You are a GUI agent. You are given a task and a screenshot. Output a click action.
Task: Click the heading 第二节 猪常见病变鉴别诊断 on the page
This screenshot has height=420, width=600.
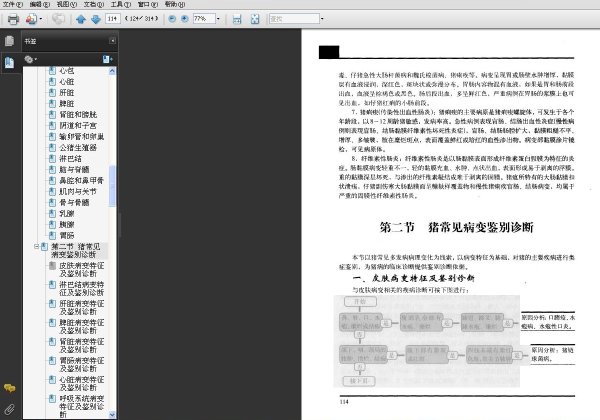click(456, 227)
